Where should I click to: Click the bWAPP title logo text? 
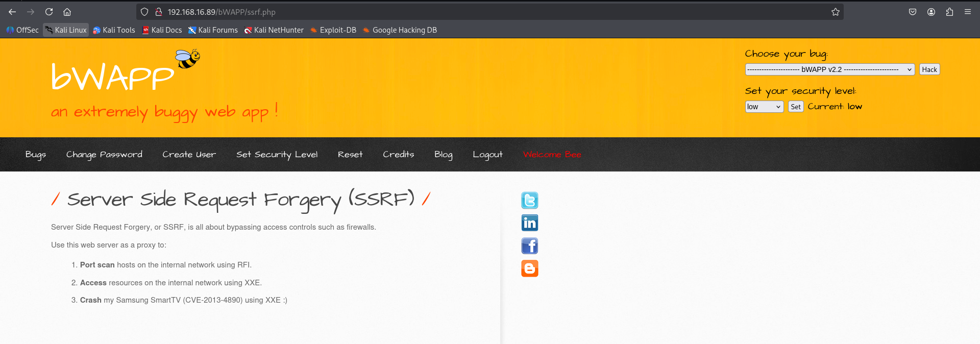[112, 78]
